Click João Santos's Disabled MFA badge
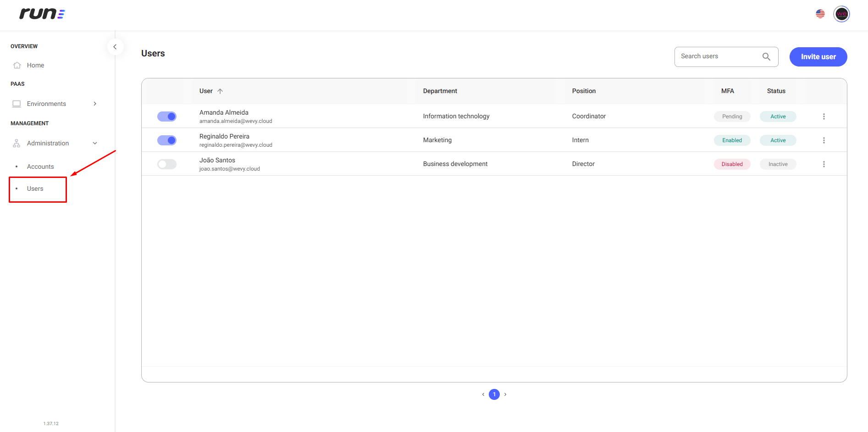Viewport: 868px width, 432px height. tap(732, 164)
